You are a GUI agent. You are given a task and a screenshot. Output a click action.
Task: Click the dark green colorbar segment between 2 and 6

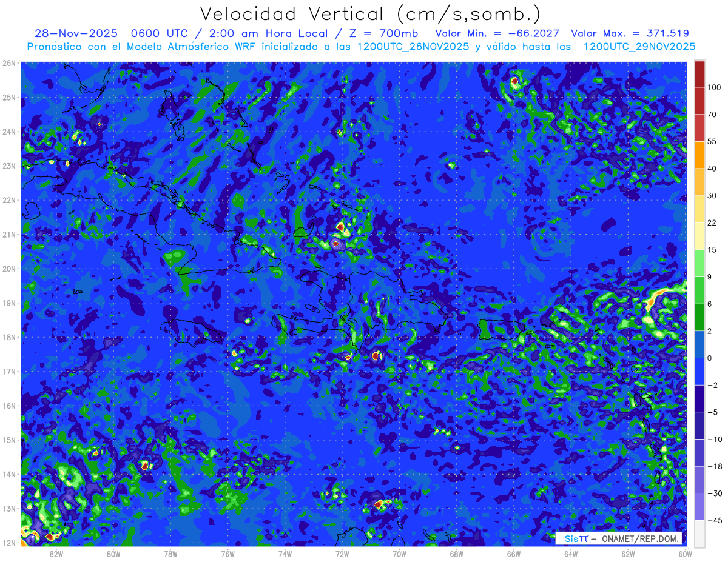click(x=699, y=316)
